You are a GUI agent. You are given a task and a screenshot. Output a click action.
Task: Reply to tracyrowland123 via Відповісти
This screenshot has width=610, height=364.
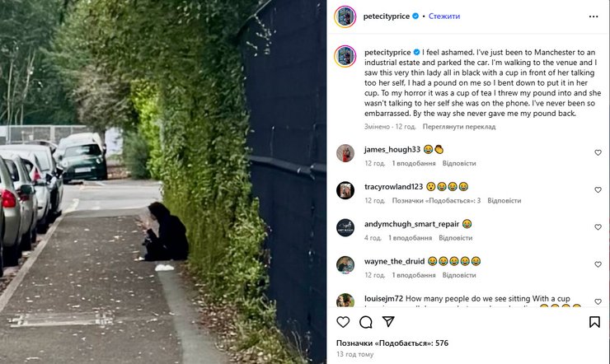[504, 201]
